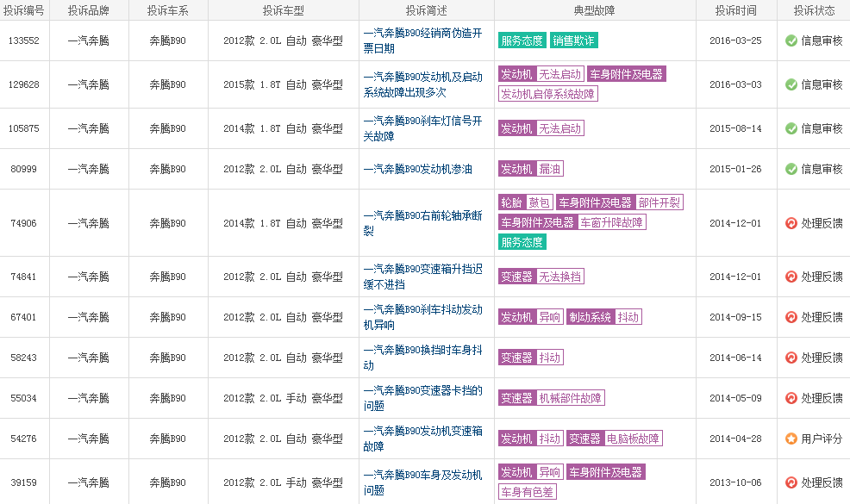This screenshot has height=504, width=850.
Task: Click red status icon for complaint 67401
Action: pyautogui.click(x=791, y=317)
